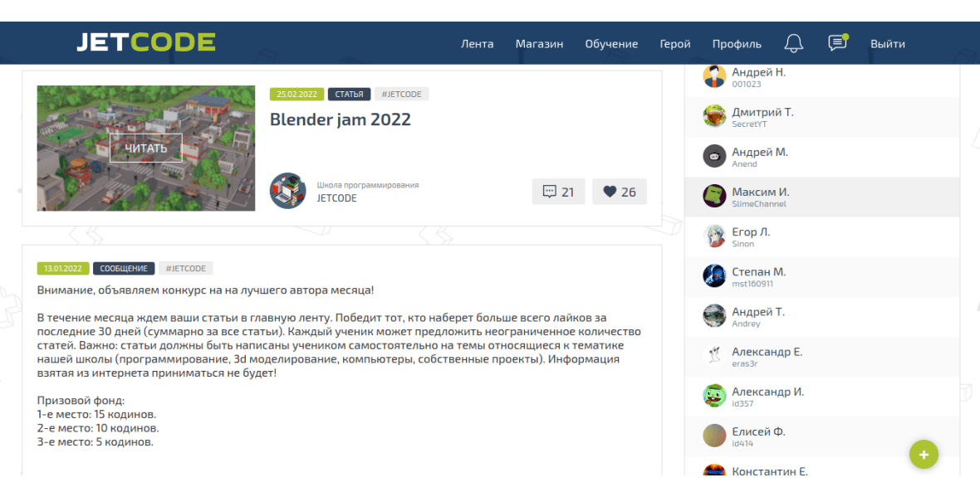Open the Blender jam 2022 title link
Screen dimensions: 980x497
click(340, 119)
